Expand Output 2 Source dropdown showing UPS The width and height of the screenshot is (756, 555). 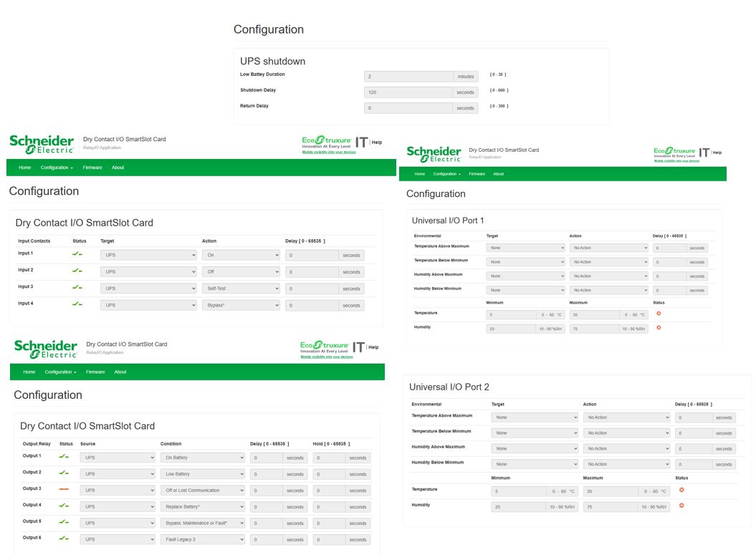pos(118,474)
